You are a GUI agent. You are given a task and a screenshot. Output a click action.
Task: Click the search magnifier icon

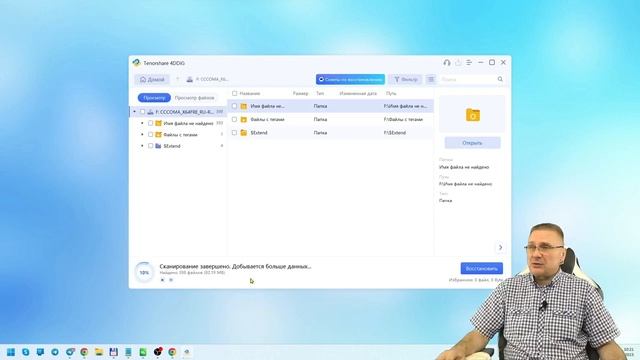pyautogui.click(x=500, y=79)
